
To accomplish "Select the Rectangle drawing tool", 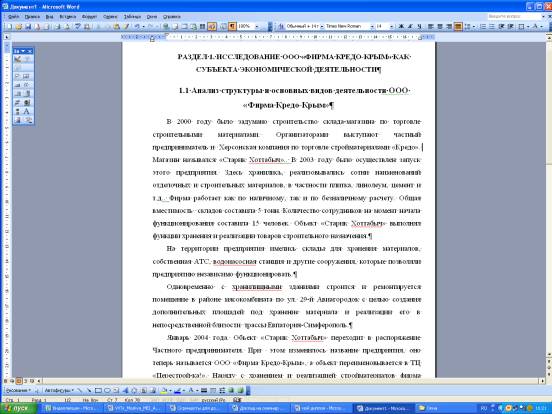I will click(98, 390).
